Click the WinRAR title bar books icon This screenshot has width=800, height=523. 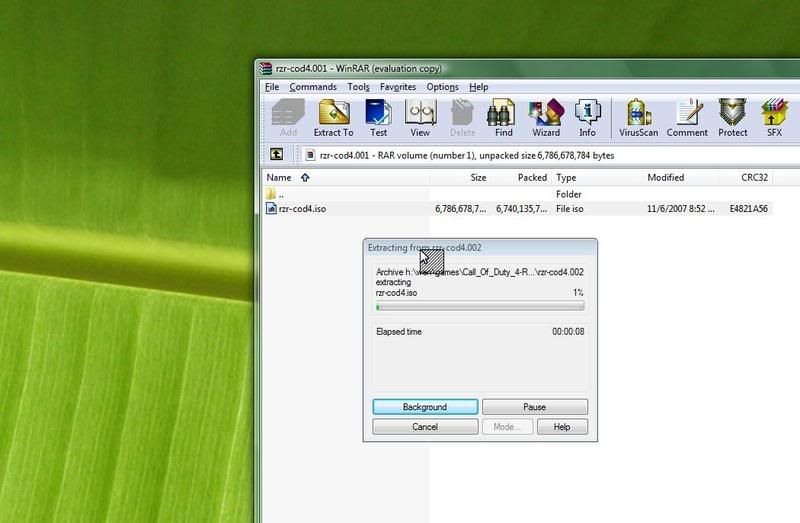[266, 68]
